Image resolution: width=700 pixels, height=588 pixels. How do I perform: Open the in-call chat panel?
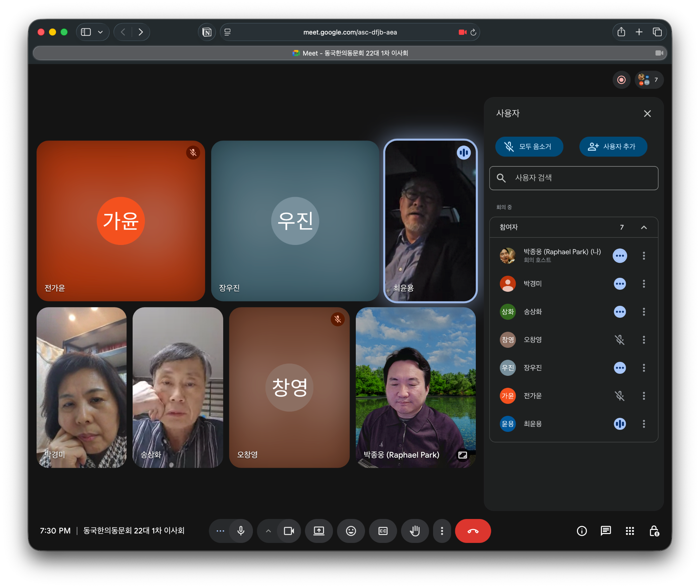(x=605, y=531)
